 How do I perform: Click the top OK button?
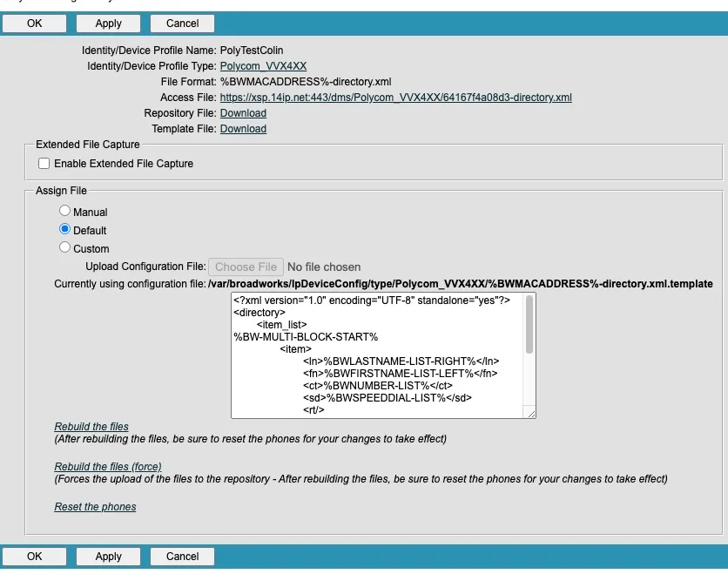coord(34,24)
